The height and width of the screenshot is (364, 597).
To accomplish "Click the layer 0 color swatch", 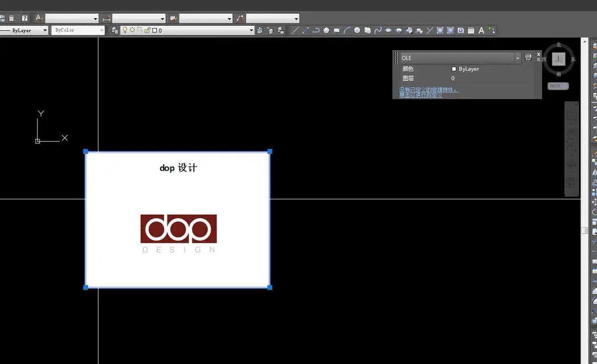I will 154,30.
